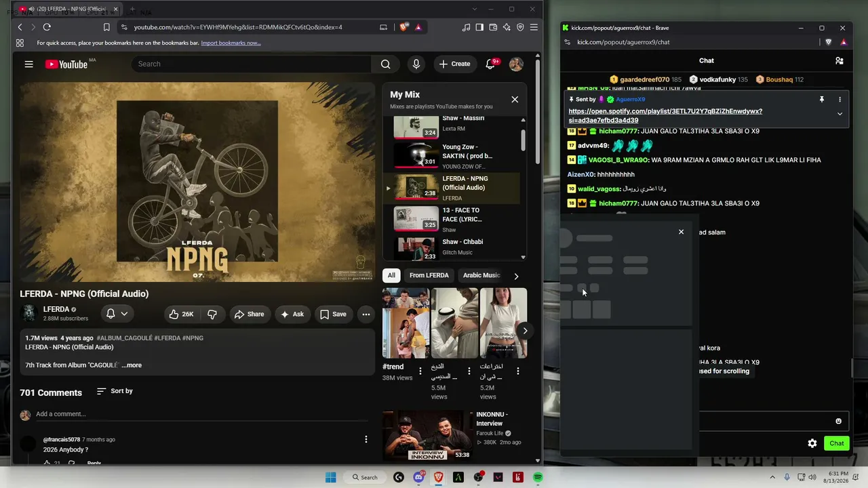
Task: Open pinned message three-dot options
Action: tap(840, 100)
